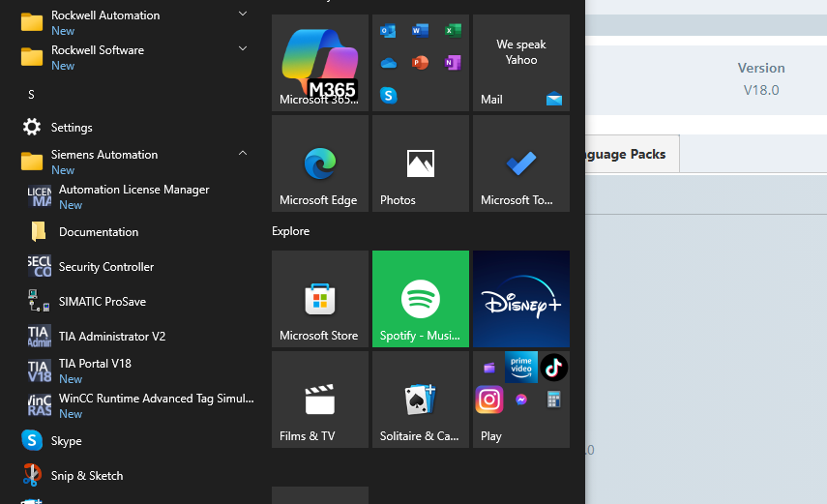Open the Solitaire & Casual Games tile
Screen dimensions: 827x504
click(421, 400)
